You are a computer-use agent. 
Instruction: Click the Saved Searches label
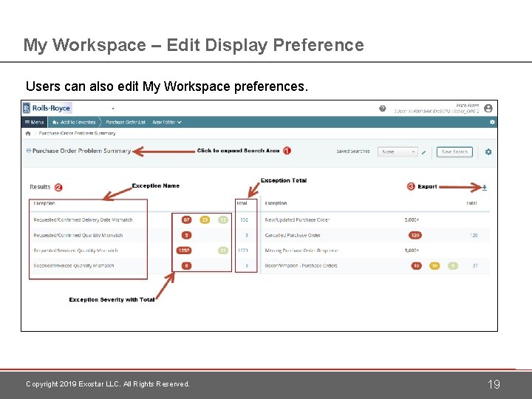tap(353, 151)
